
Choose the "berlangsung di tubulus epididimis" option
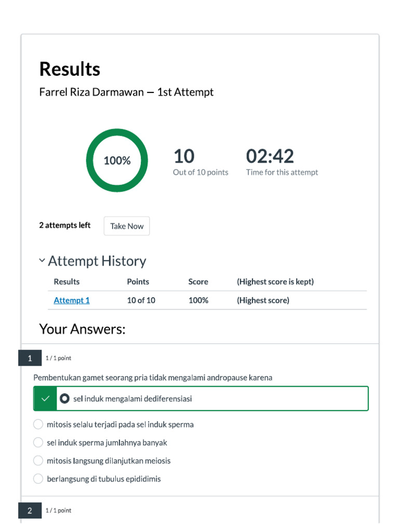click(38, 479)
